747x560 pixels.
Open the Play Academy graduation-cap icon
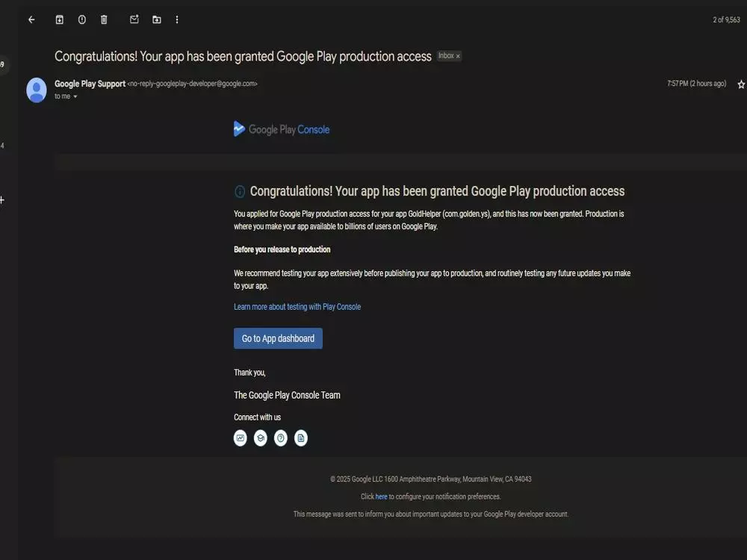click(260, 438)
